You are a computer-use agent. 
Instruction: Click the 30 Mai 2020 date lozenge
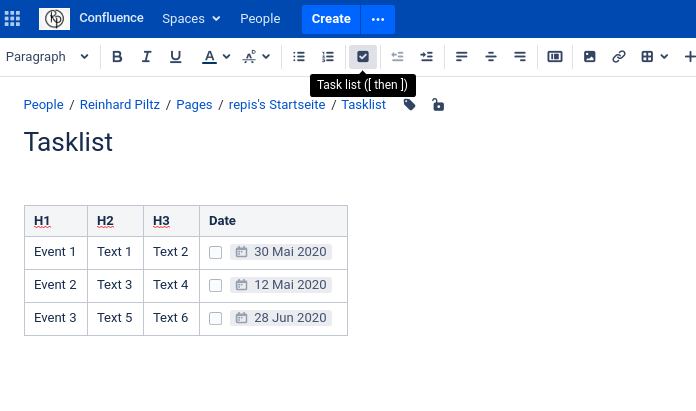coord(281,252)
